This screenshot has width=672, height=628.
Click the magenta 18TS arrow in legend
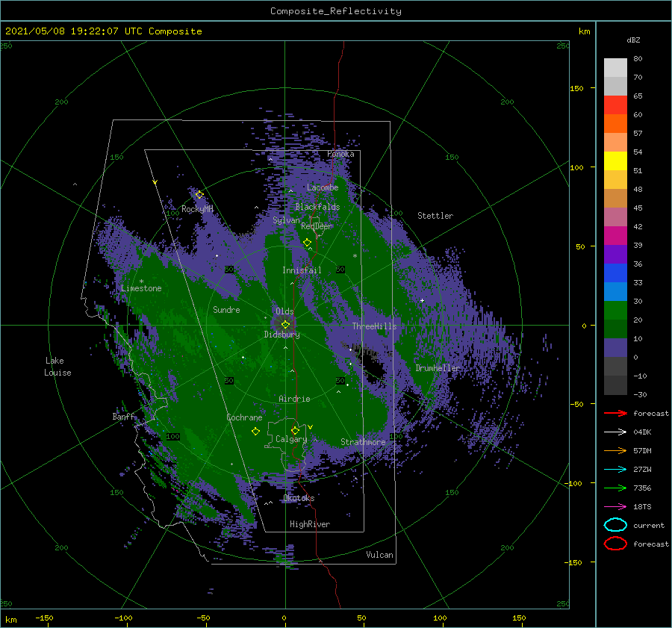(615, 506)
